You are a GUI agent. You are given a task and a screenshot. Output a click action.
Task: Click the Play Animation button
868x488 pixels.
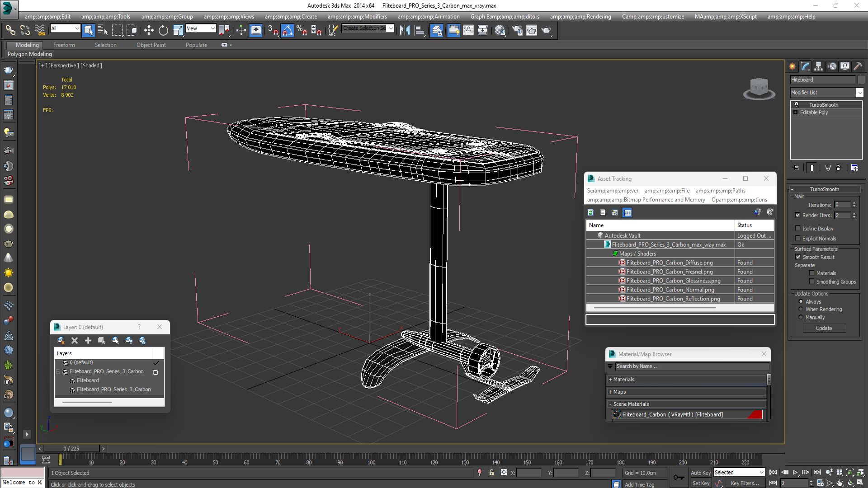tap(795, 472)
